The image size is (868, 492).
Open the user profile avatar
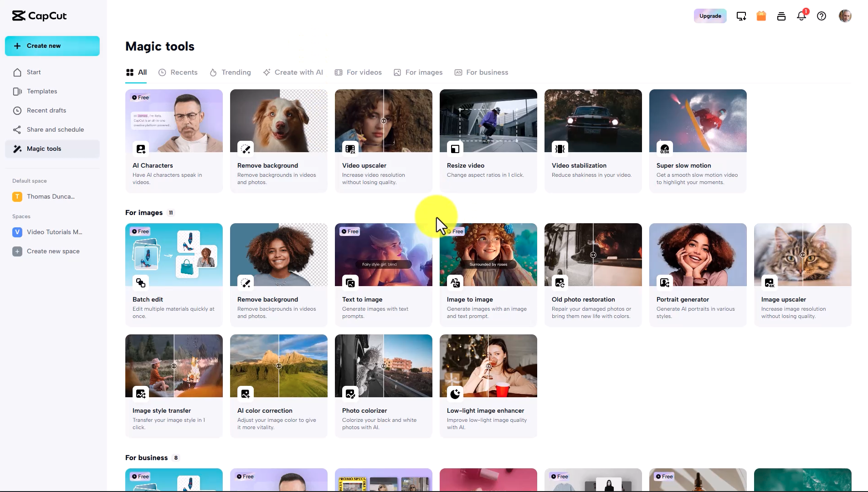pos(845,16)
